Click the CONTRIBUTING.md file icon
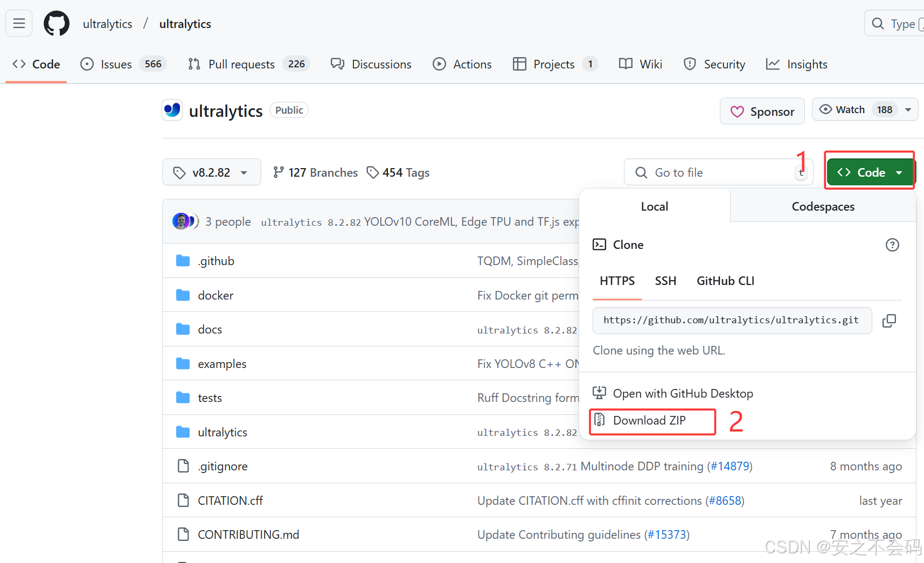 click(183, 534)
